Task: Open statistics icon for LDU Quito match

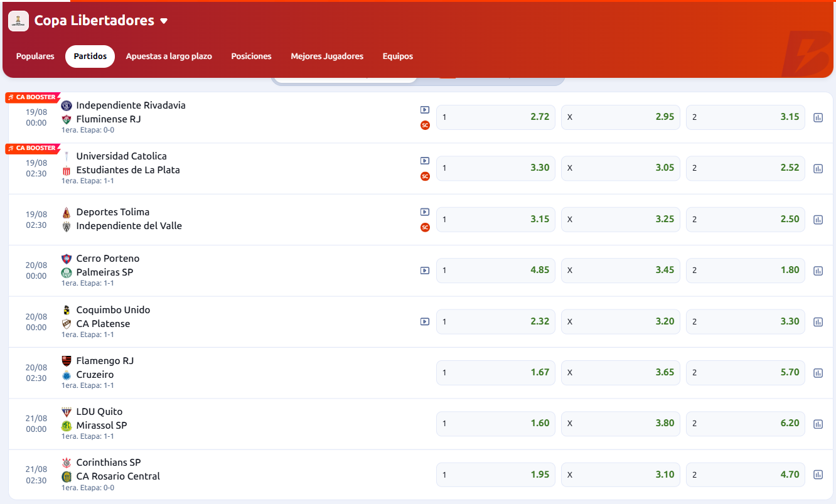Action: click(x=818, y=424)
